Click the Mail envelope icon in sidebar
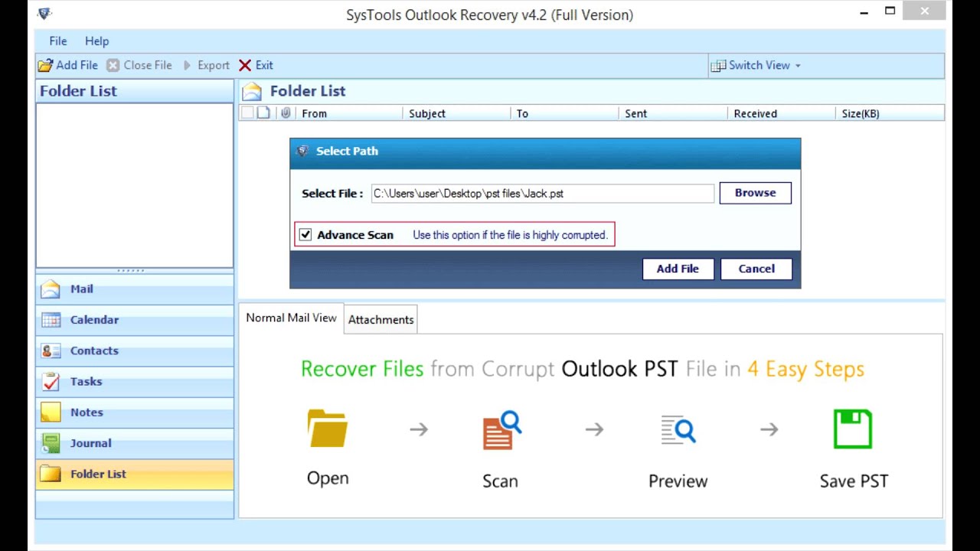 click(x=51, y=289)
